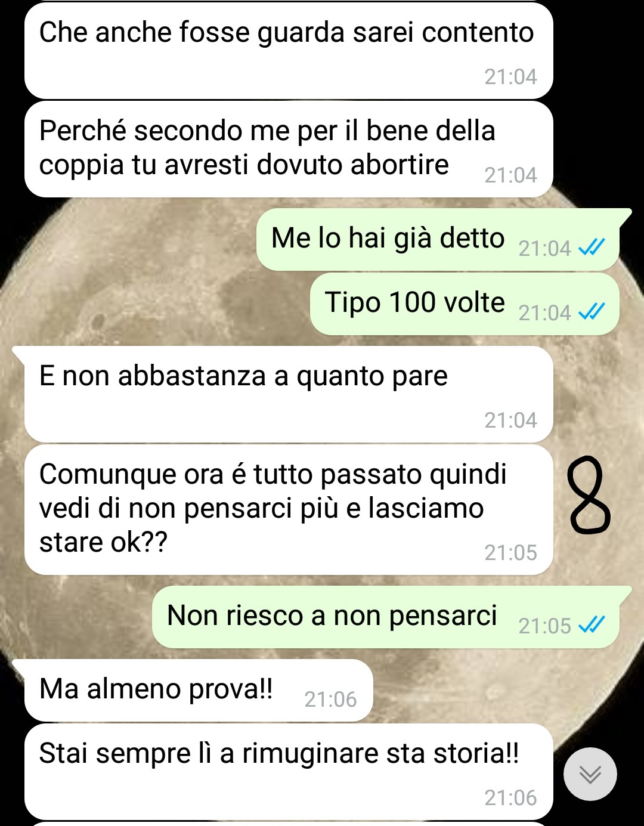Tap the scroll-to-bottom double chevron button
The image size is (644, 826).
coord(590,774)
